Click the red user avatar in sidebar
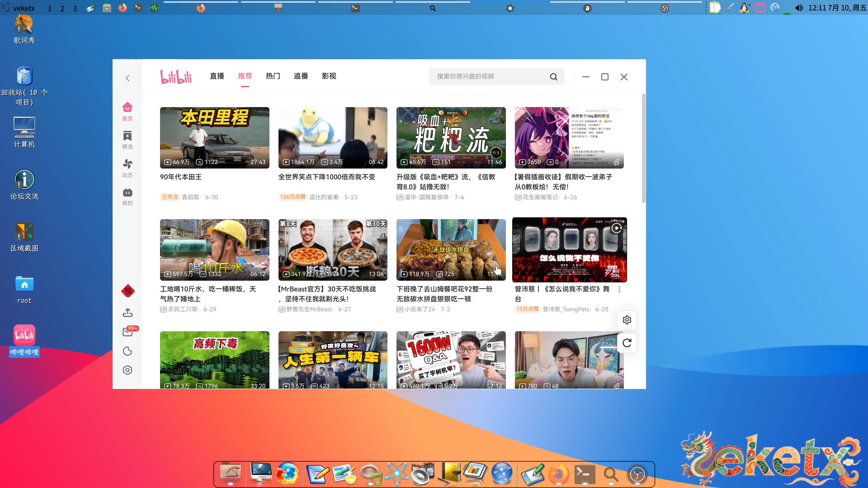This screenshot has height=488, width=868. click(128, 291)
